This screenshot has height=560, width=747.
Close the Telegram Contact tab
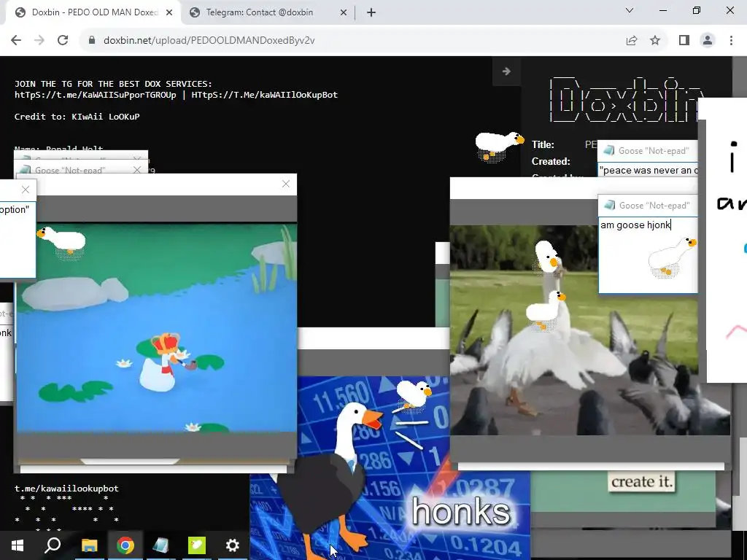(344, 13)
